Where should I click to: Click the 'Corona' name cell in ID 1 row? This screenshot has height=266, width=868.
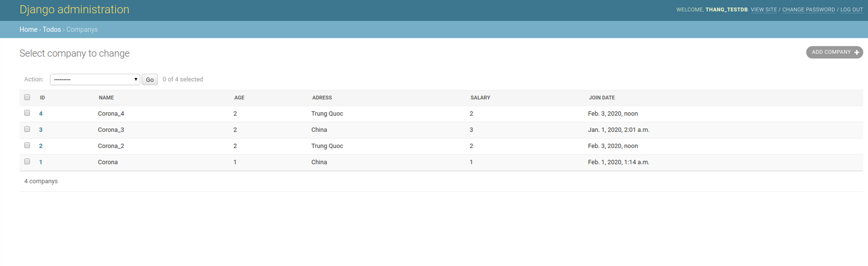tap(108, 162)
